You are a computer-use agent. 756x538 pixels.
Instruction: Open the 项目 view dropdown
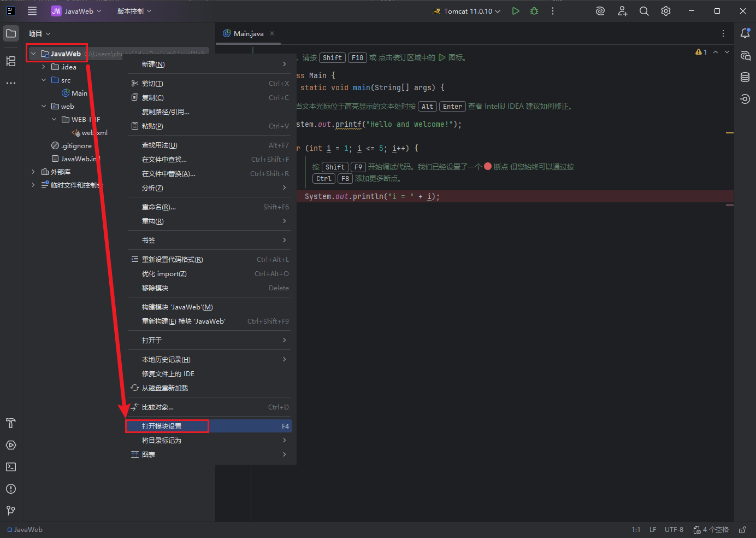(x=40, y=33)
